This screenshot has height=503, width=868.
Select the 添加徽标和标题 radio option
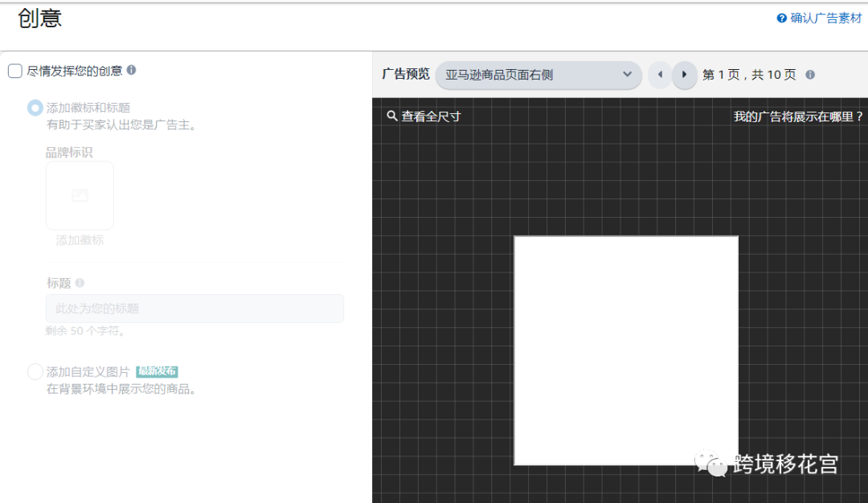[35, 108]
